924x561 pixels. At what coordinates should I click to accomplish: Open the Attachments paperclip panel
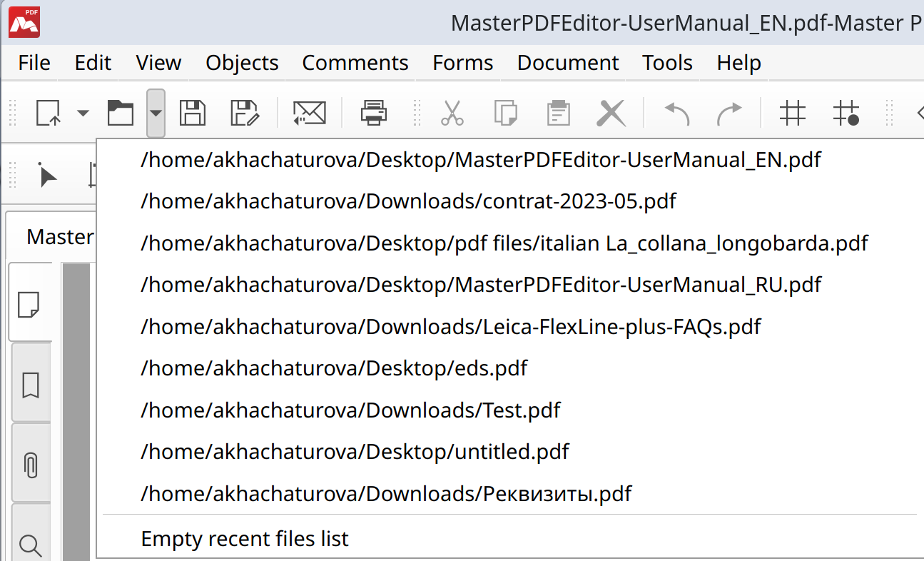(x=30, y=464)
